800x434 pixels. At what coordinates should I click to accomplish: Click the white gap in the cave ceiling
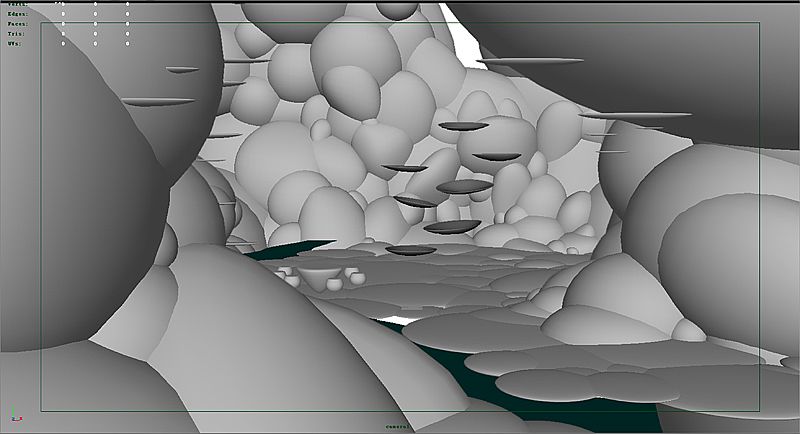tap(462, 32)
